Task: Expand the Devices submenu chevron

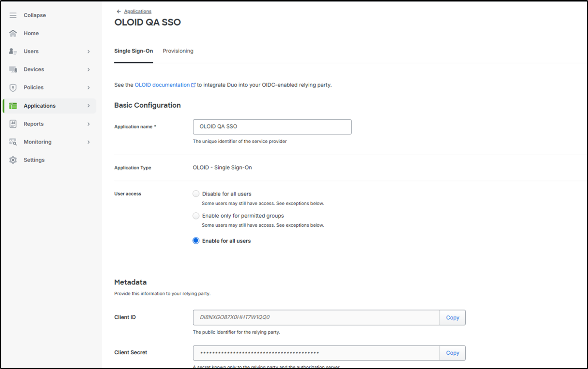Action: pos(88,69)
